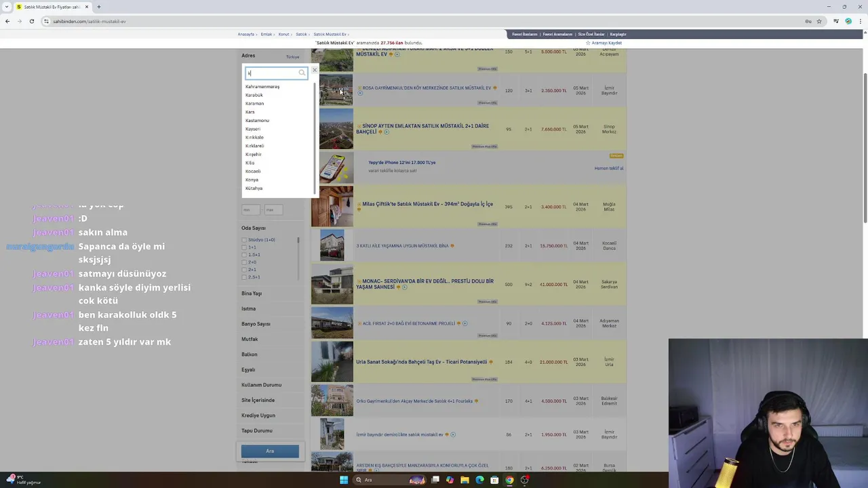Open Favori İlanlarım menu item
The height and width of the screenshot is (488, 868).
[x=525, y=34]
